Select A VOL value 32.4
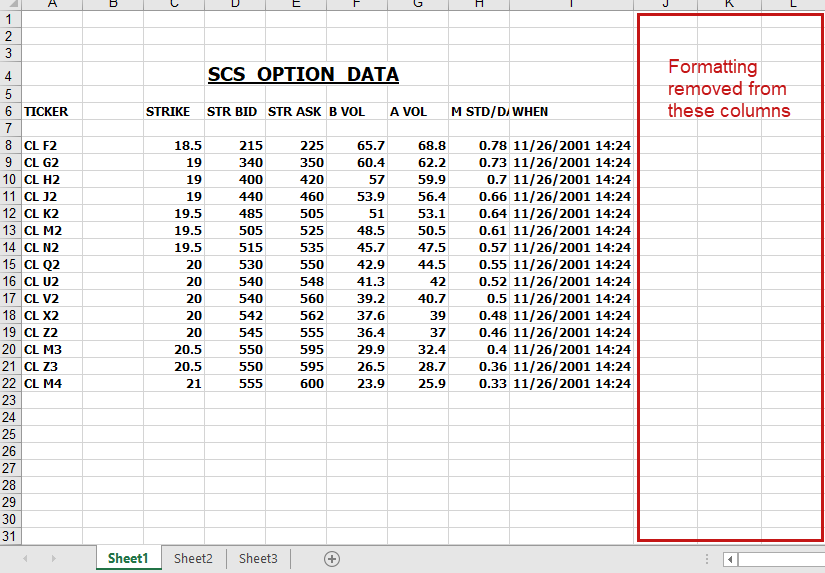The height and width of the screenshot is (573, 825). (x=418, y=349)
